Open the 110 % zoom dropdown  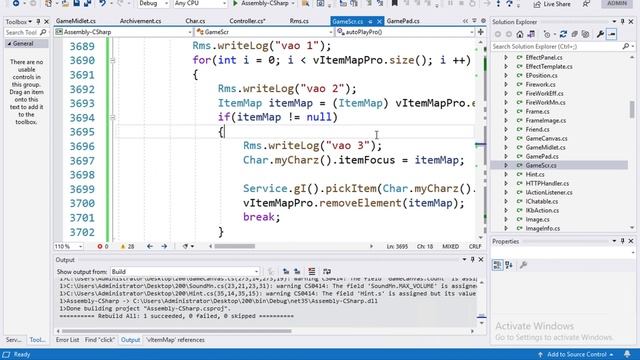pyautogui.click(x=69, y=246)
